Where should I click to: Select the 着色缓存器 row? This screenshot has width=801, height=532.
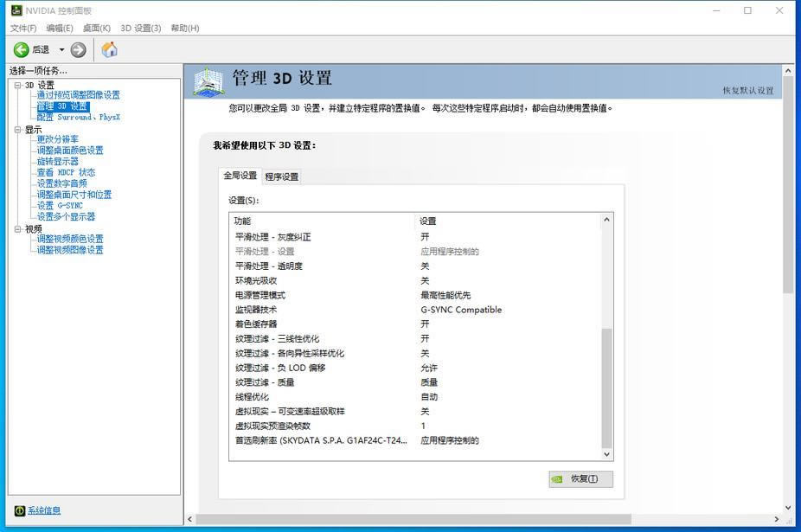pos(416,324)
